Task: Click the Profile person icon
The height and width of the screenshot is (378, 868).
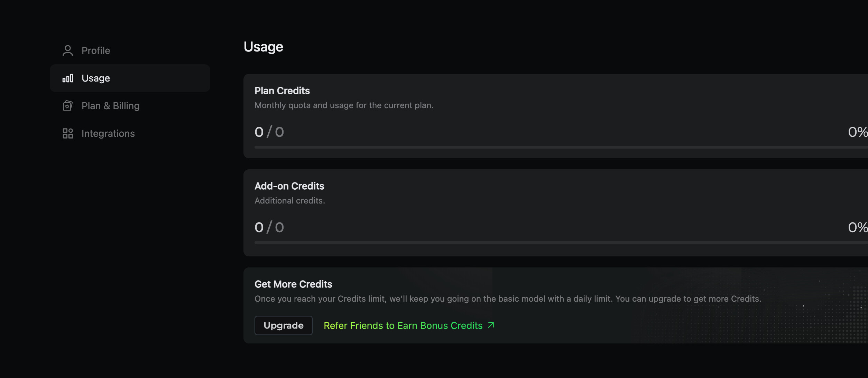Action: pos(68,50)
